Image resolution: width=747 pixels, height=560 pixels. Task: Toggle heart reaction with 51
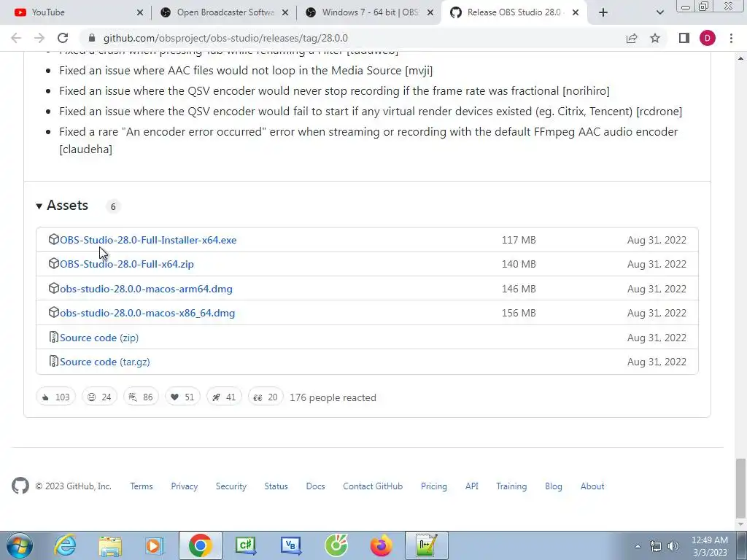[182, 397]
